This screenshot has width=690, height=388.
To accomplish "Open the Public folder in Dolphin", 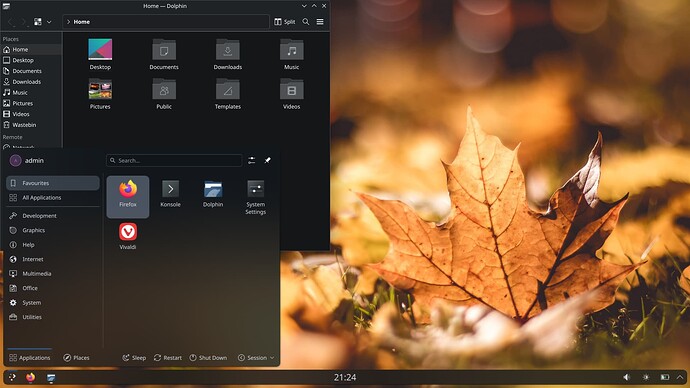I will point(164,94).
